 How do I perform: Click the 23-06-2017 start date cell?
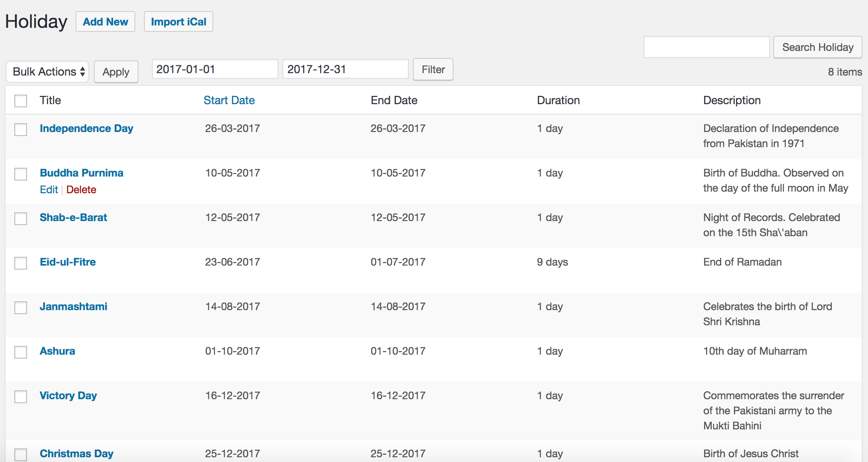click(x=232, y=262)
